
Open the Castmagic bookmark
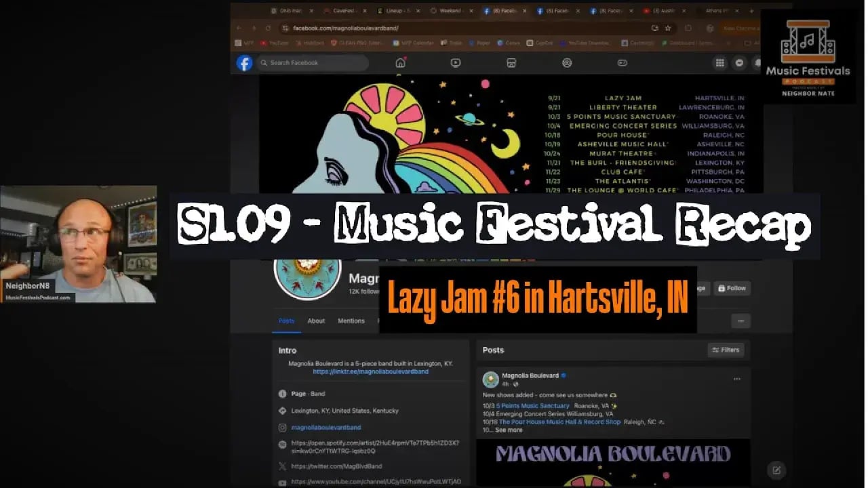pyautogui.click(x=637, y=43)
